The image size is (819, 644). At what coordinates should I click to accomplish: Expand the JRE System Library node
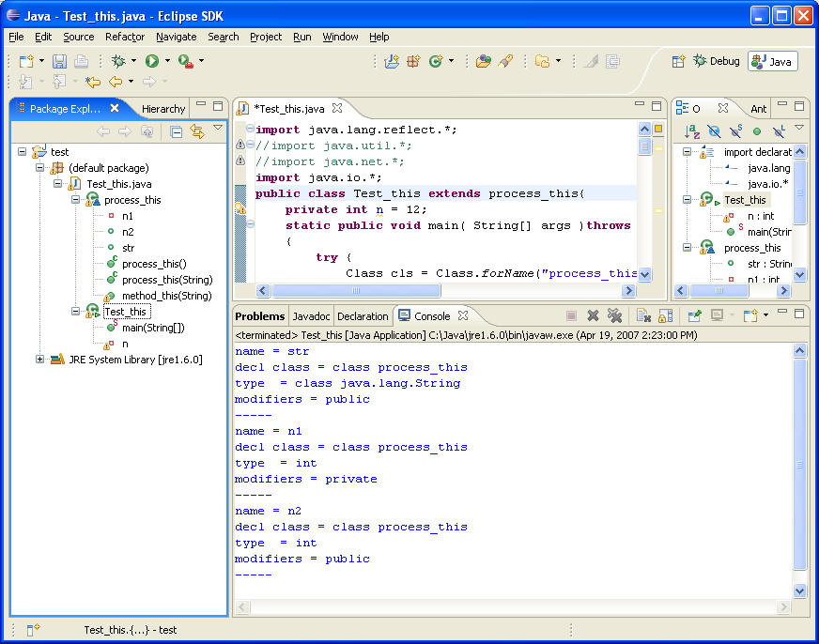coord(40,359)
